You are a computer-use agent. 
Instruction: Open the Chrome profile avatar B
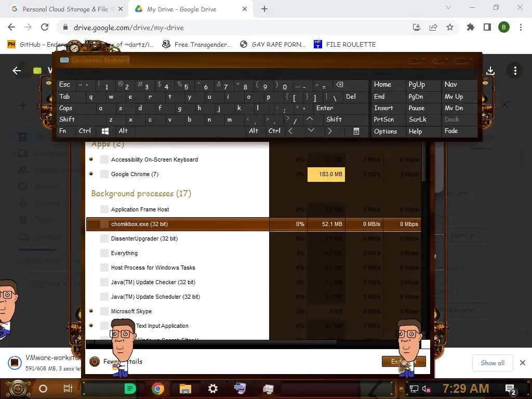coord(504,27)
